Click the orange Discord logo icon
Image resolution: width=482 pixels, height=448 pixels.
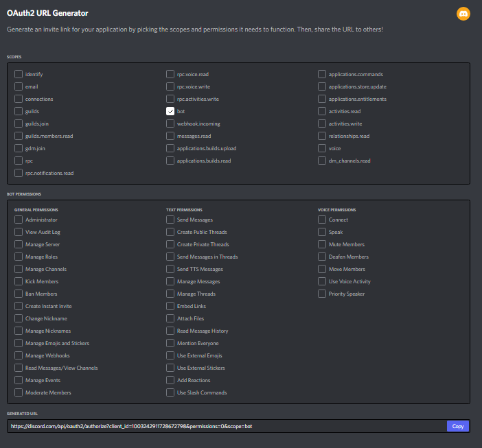coord(463,14)
